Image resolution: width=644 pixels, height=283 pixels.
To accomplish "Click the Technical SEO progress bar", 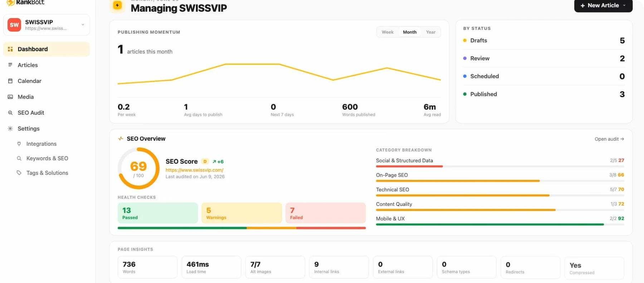I will tap(500, 195).
